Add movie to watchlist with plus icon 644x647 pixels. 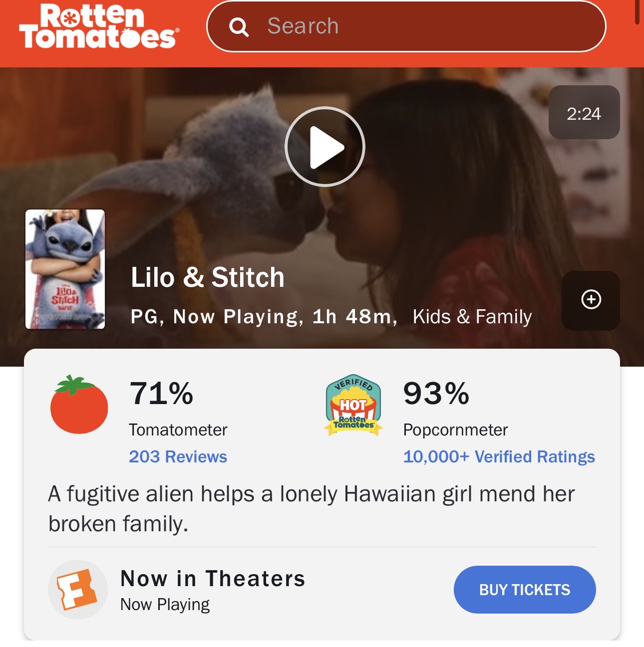[591, 300]
